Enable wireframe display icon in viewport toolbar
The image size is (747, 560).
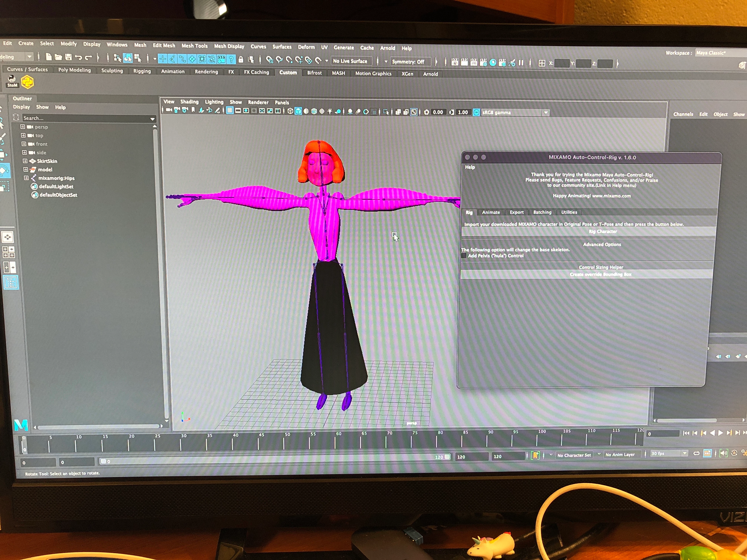290,111
